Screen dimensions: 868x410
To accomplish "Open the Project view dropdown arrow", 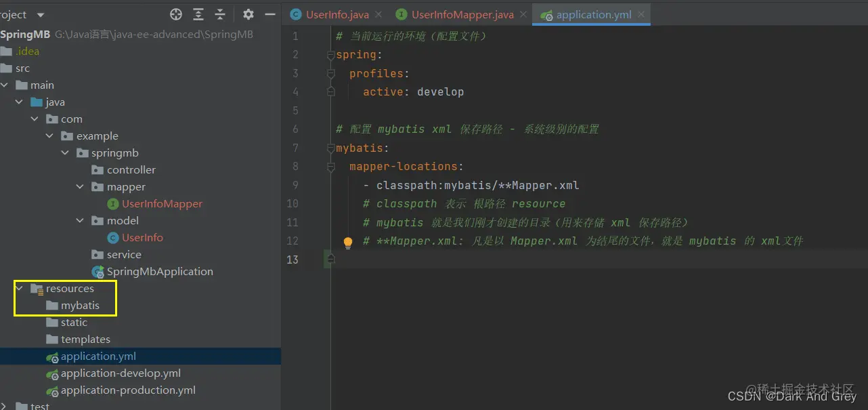I will 40,15.
